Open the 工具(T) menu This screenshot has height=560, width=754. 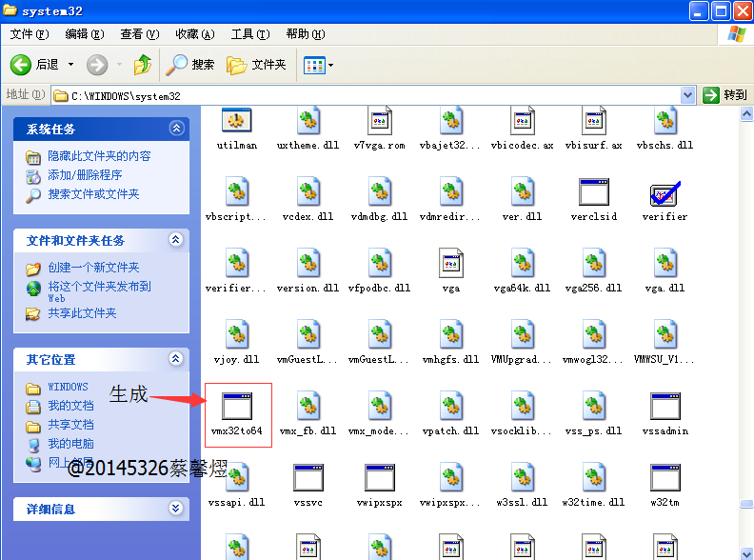248,34
